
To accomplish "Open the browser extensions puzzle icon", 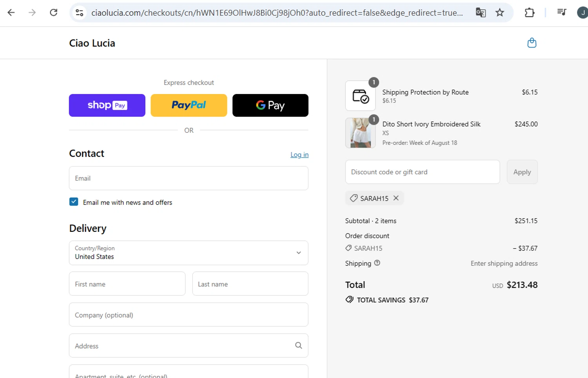I will [530, 13].
